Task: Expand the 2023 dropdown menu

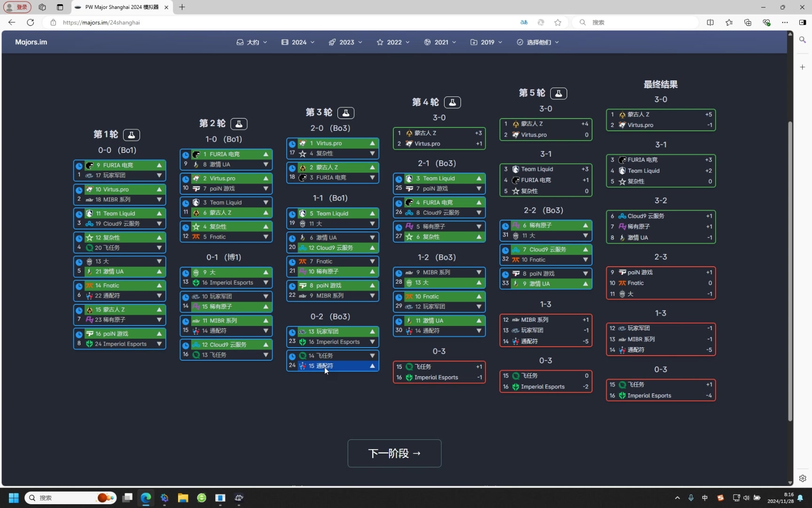Action: click(345, 42)
